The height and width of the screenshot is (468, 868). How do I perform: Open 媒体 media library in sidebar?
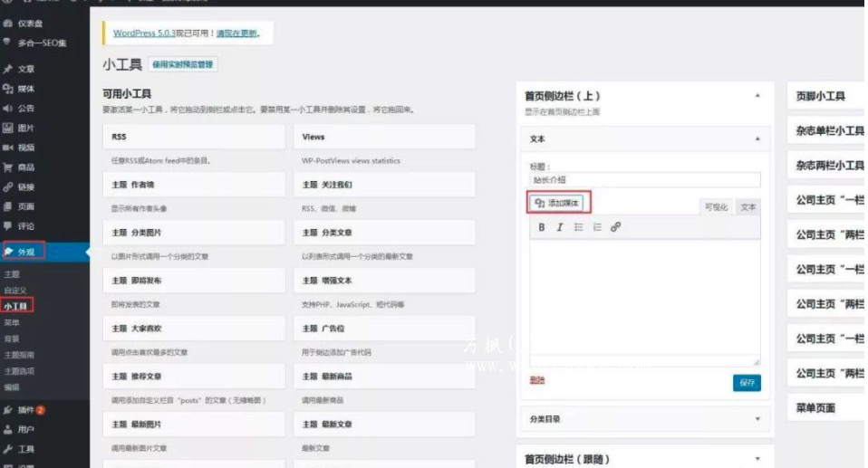tap(25, 89)
